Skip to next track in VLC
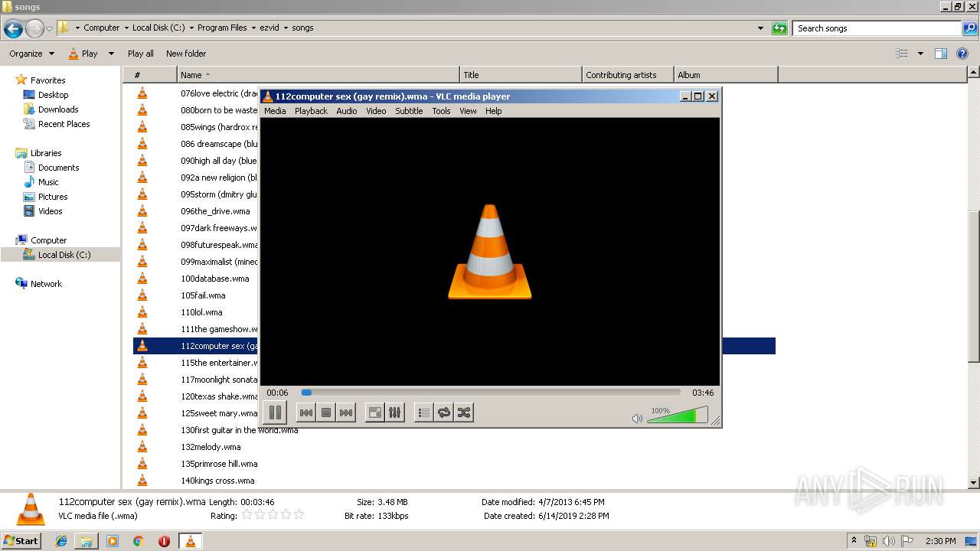The height and width of the screenshot is (551, 980). click(346, 412)
